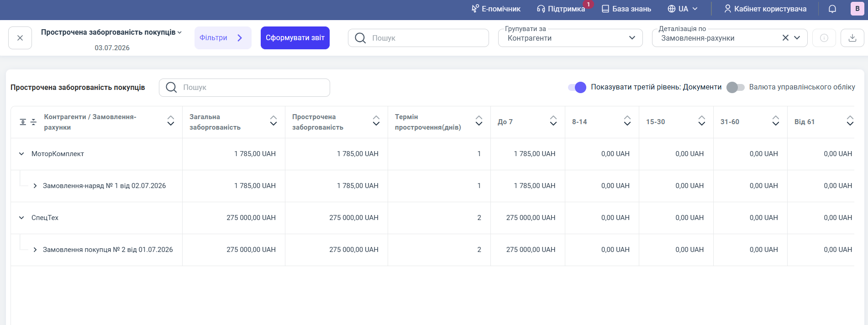Clear the Замовлення-рахунки detail selection

pos(785,38)
